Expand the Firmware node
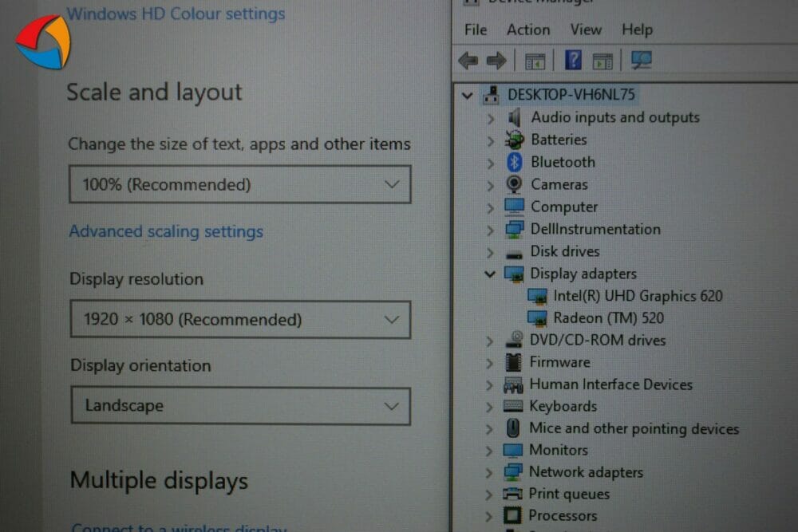Image resolution: width=798 pixels, height=532 pixels. tap(490, 363)
